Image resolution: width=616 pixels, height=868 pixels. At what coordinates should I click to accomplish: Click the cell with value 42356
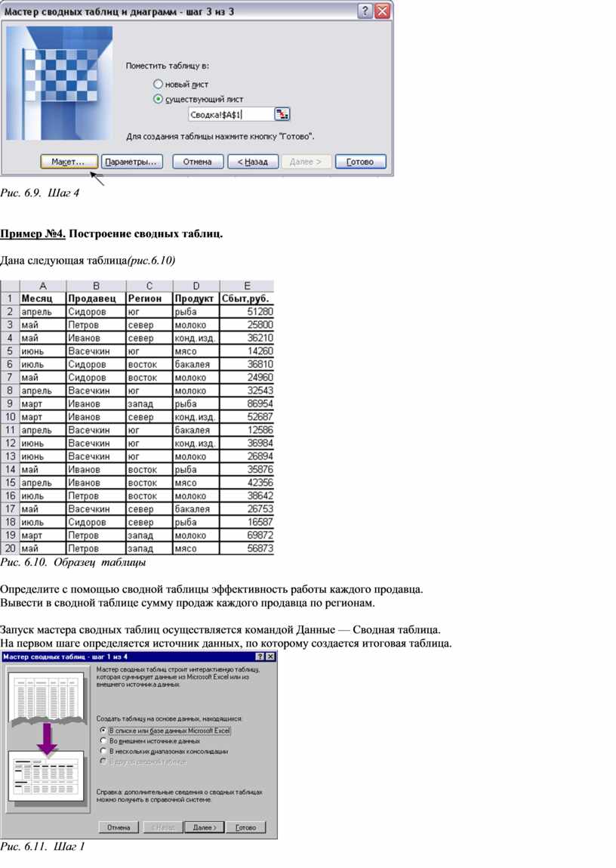pos(247,483)
